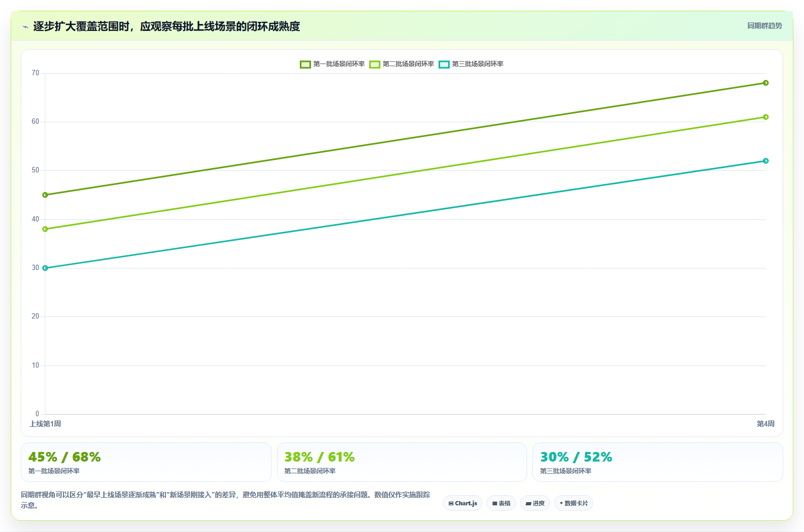Click the y-axis label 30
This screenshot has height=532, width=804.
35,268
